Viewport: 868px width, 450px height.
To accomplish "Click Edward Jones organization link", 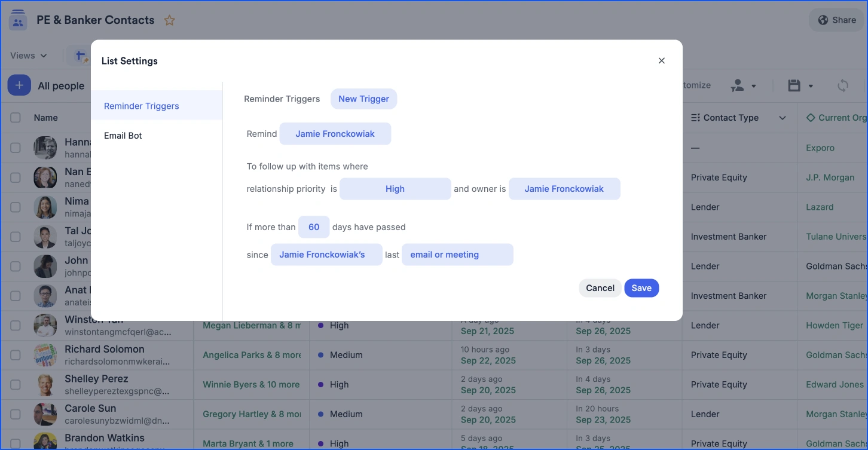I will [x=835, y=384].
